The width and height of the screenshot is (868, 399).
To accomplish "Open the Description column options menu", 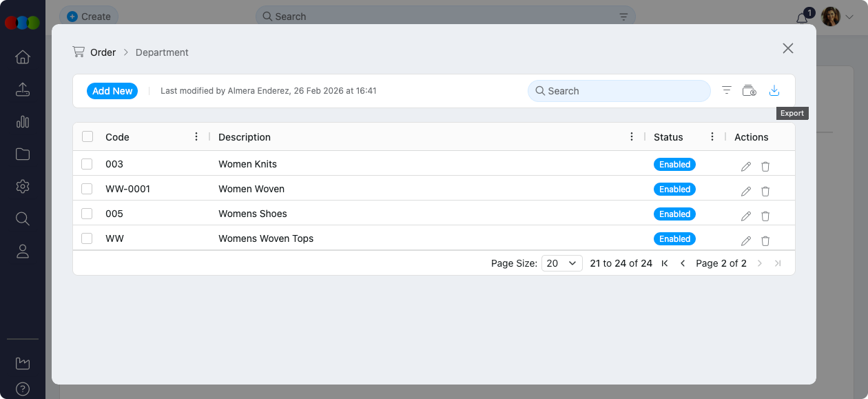I will pyautogui.click(x=632, y=136).
